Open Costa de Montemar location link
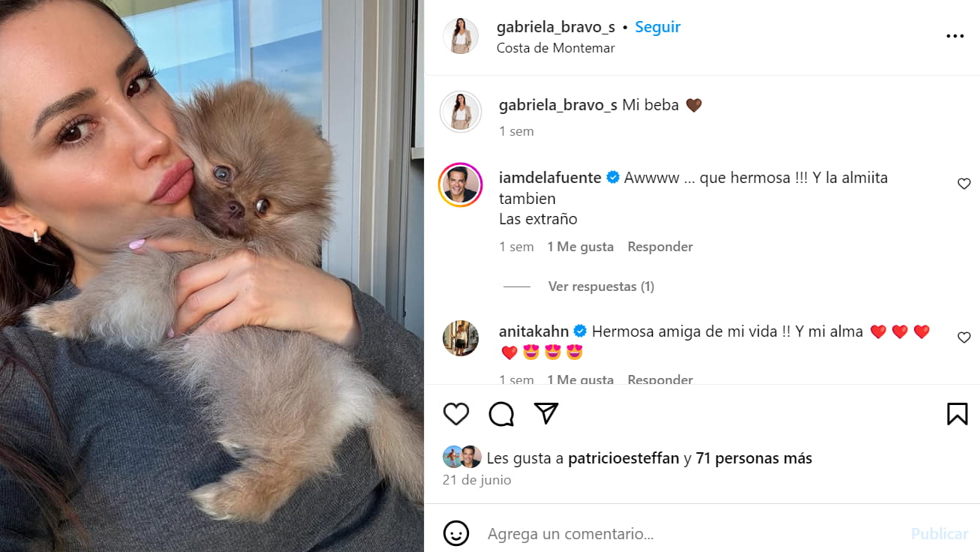Screen dimensions: 980x552 [x=555, y=48]
